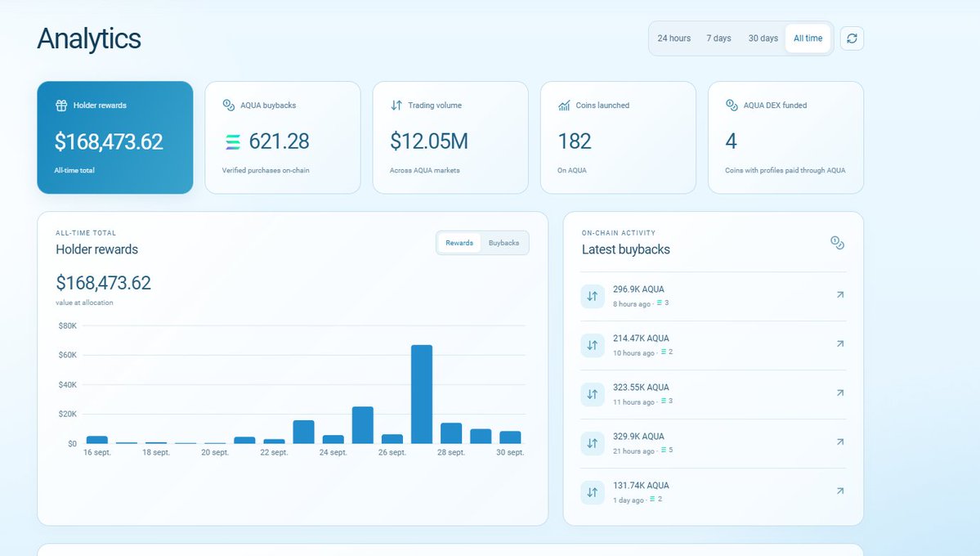Open external link for 131.74K AQUA buyback
The height and width of the screenshot is (556, 980).
(840, 491)
